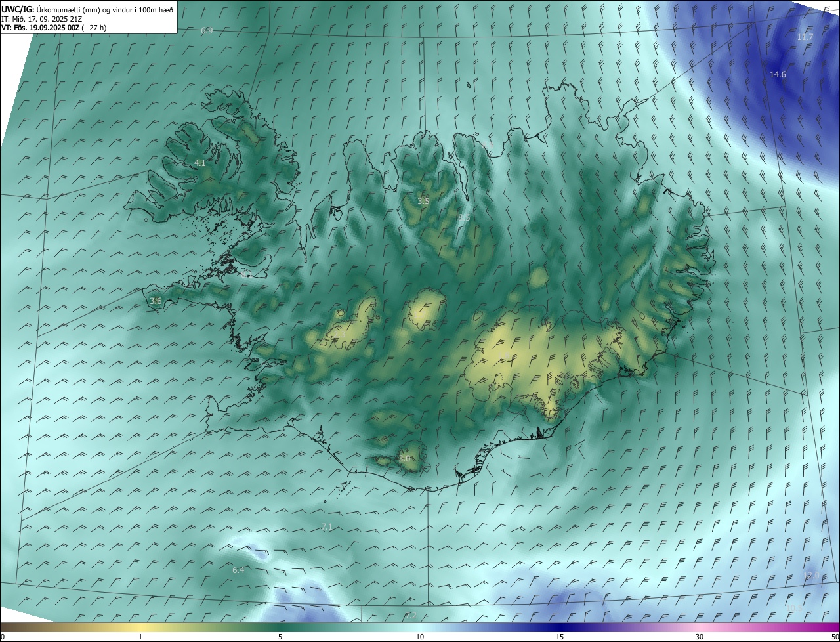Click the color scale tick label 5
This screenshot has width=840, height=642.
280,637
